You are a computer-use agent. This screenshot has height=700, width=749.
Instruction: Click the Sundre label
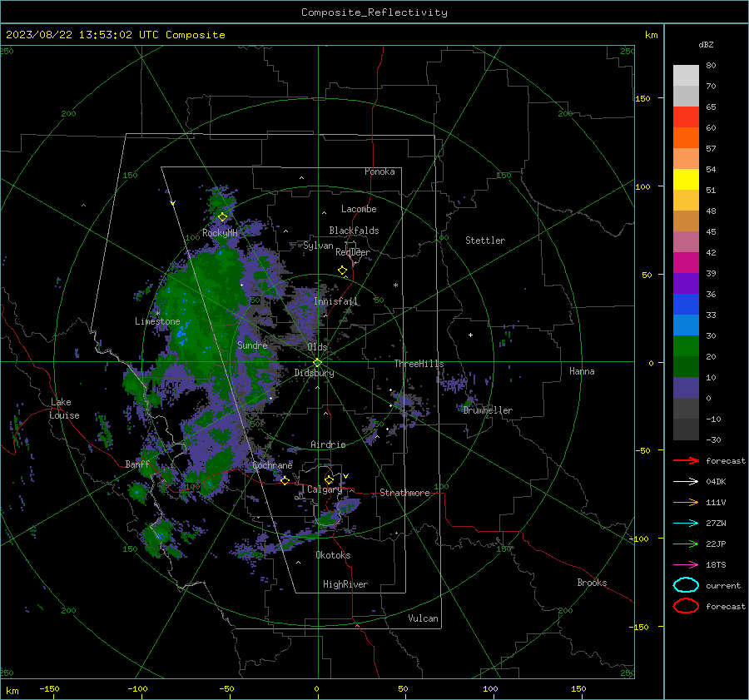click(x=252, y=345)
